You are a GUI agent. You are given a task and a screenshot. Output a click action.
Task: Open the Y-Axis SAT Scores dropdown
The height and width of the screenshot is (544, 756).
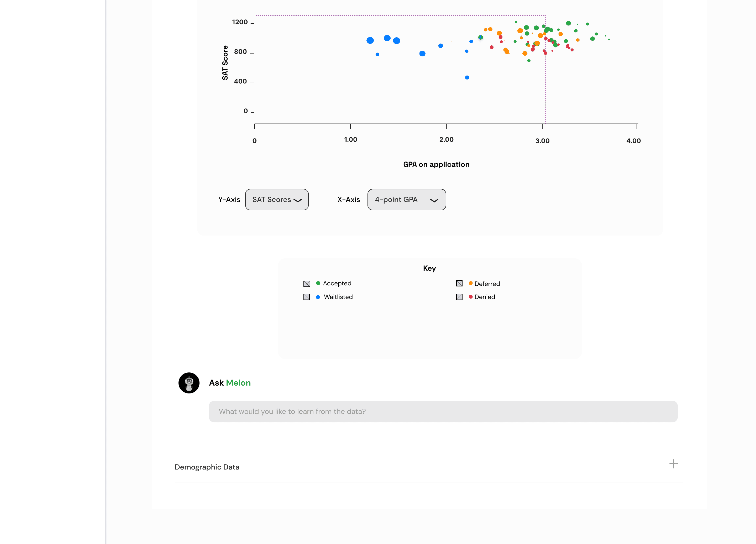point(277,200)
